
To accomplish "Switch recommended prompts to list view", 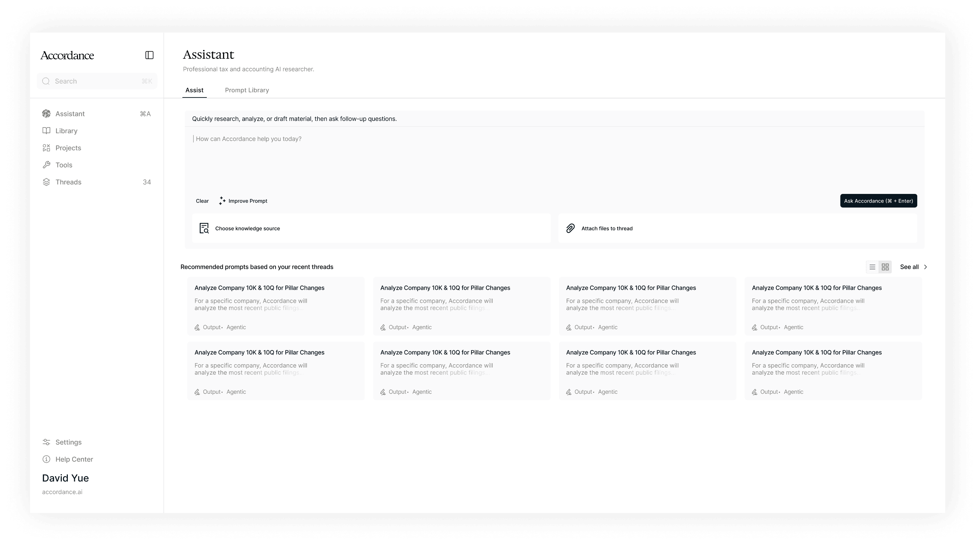I will click(x=872, y=267).
